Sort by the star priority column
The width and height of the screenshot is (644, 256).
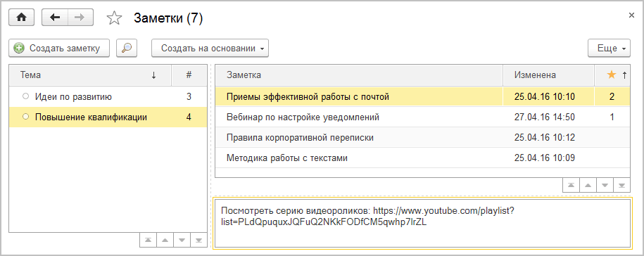(612, 75)
